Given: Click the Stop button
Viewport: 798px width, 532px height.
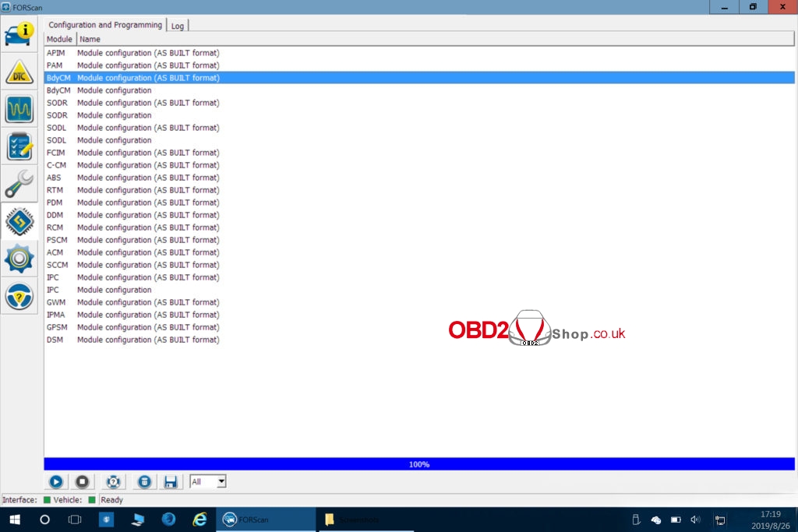Looking at the screenshot, I should point(83,482).
